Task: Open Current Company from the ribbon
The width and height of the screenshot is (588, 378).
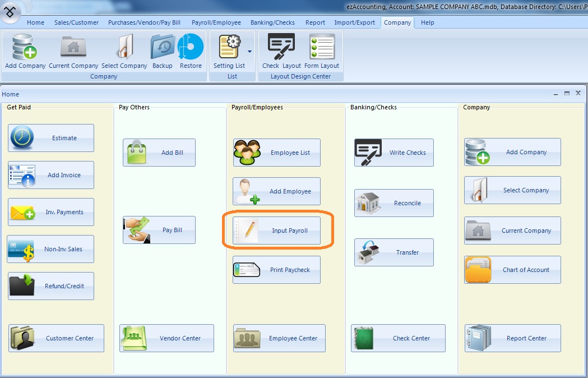Action: pyautogui.click(x=73, y=52)
